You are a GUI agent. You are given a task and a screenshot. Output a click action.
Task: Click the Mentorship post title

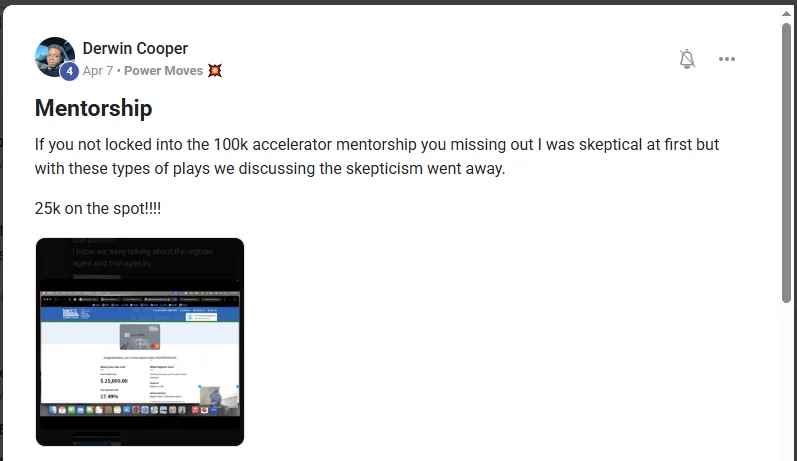tap(93, 108)
